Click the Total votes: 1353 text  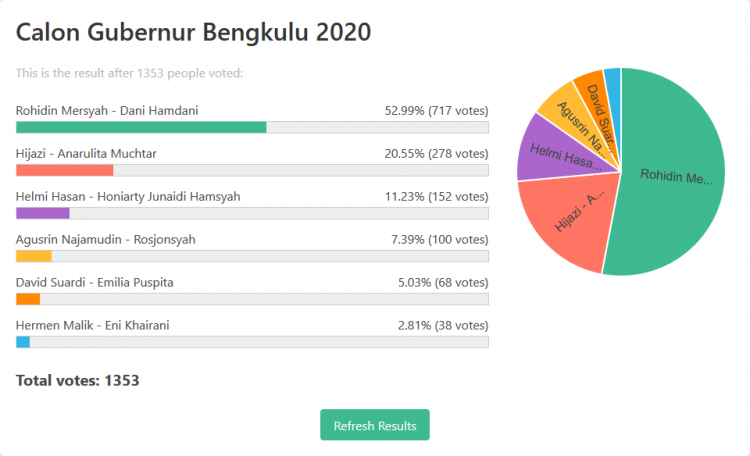(x=77, y=380)
